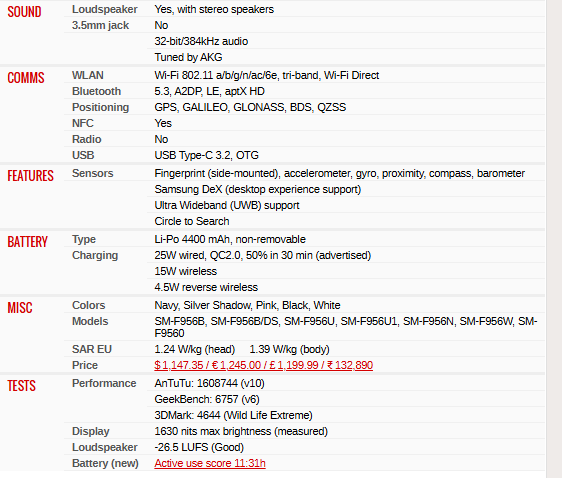Select the Positioning spec label

coord(100,107)
